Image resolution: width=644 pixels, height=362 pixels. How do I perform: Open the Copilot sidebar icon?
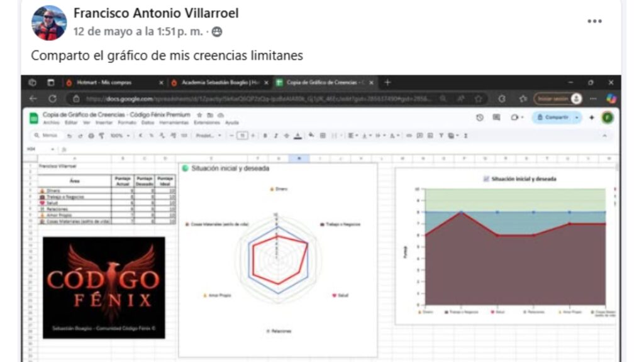[x=611, y=99]
